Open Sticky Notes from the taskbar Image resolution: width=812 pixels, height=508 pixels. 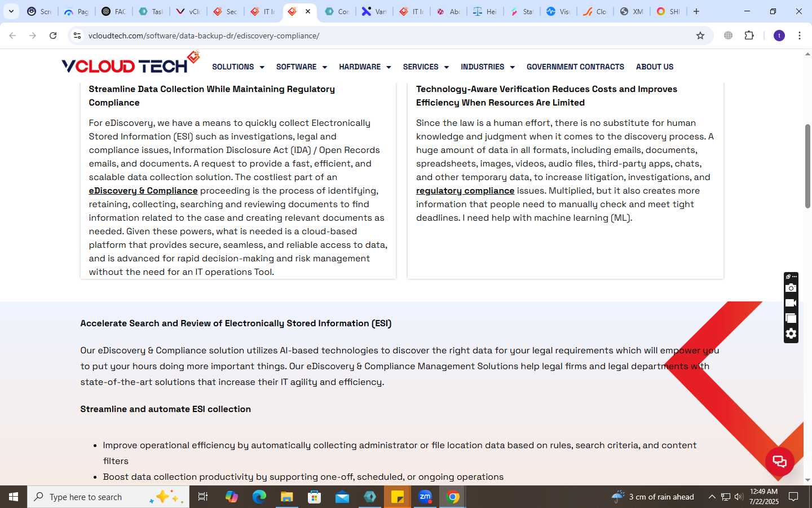(x=398, y=497)
